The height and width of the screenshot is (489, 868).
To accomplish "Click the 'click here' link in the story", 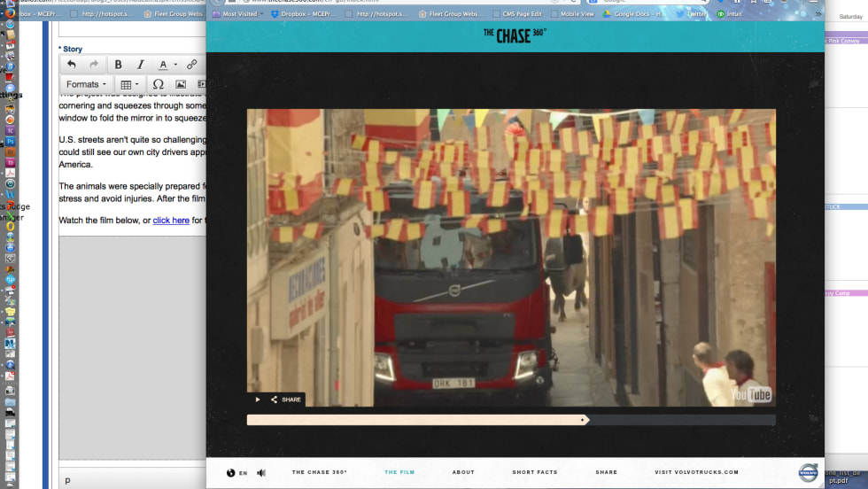I will [171, 220].
